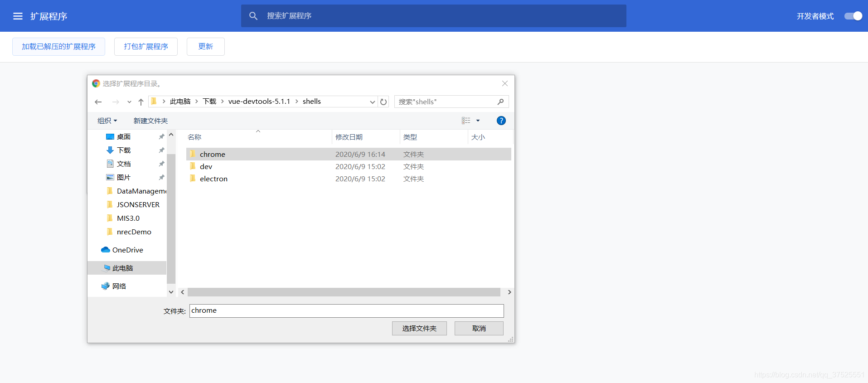The height and width of the screenshot is (383, 868).
Task: Click the search magnifier icon in extensions bar
Action: point(253,16)
